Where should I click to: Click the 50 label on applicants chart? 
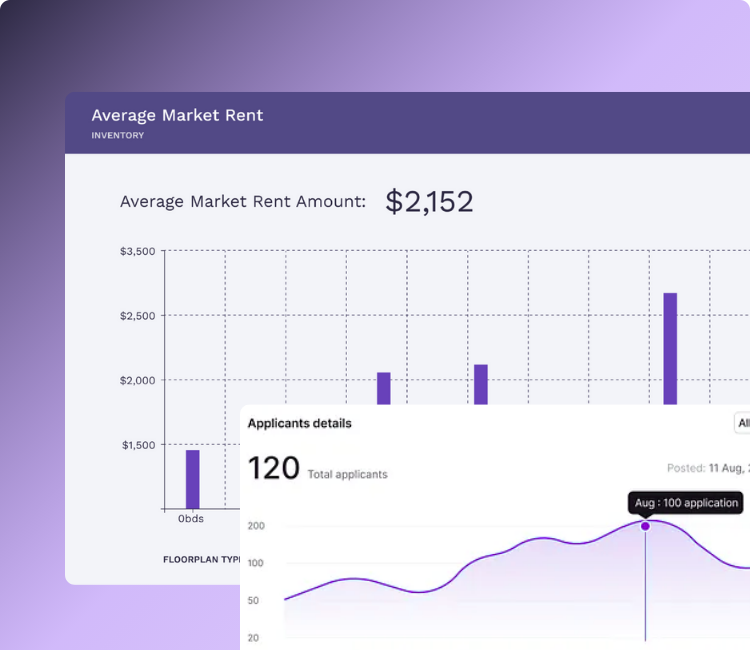(255, 600)
